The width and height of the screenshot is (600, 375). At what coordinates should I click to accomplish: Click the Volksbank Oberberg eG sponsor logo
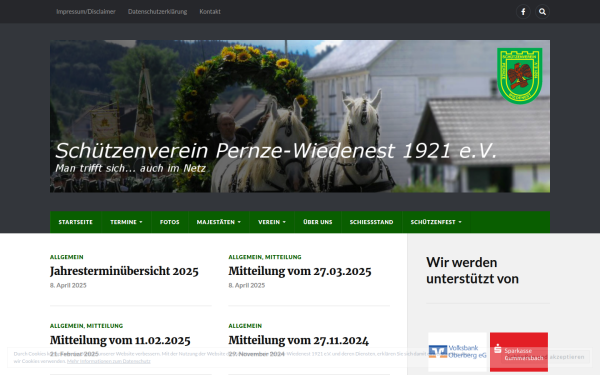pyautogui.click(x=457, y=352)
